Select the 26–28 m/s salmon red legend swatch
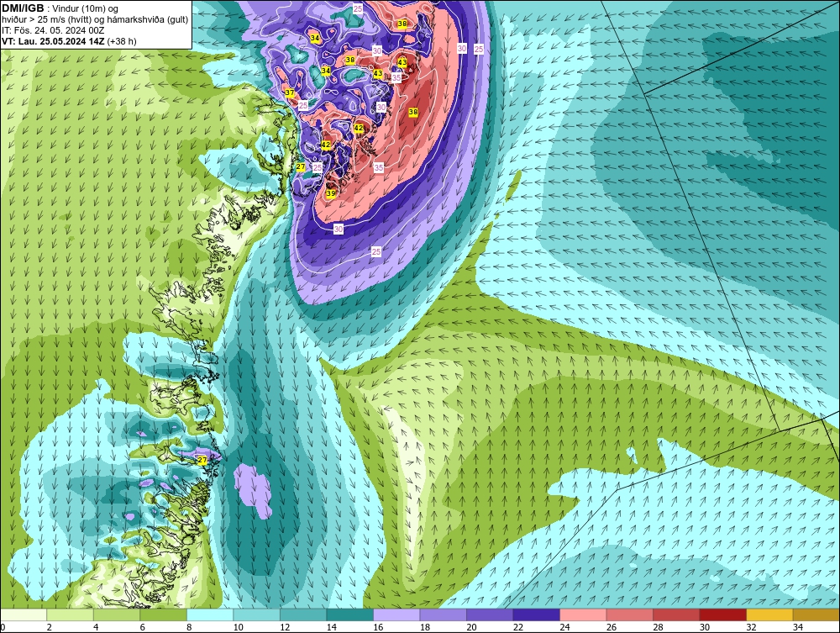840x633 pixels. (629, 615)
